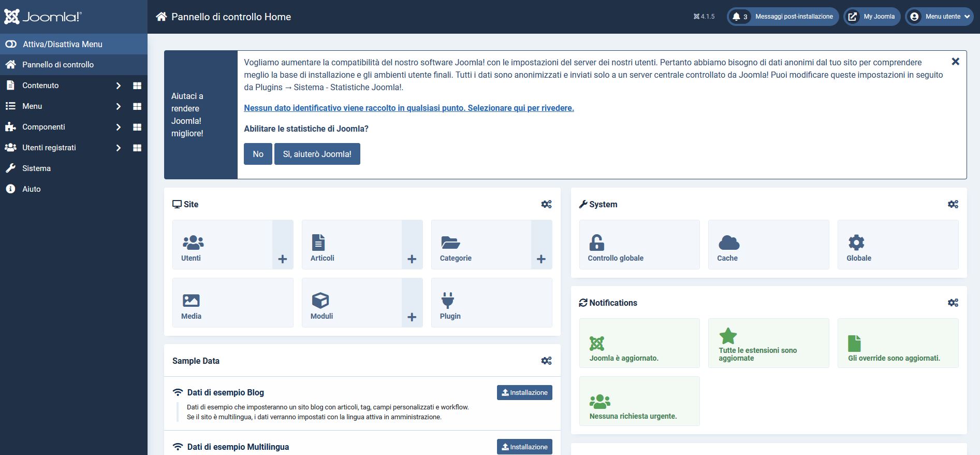Open the Notifications module settings gears
980x455 pixels.
[953, 303]
